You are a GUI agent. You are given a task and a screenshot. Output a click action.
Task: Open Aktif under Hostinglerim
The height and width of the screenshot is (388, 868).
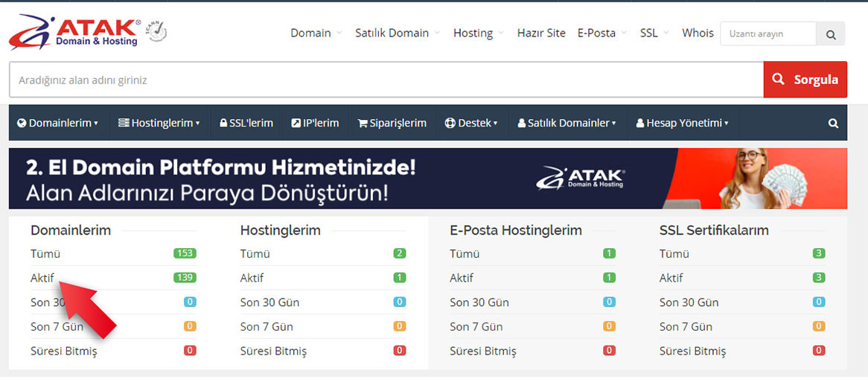[x=252, y=278]
